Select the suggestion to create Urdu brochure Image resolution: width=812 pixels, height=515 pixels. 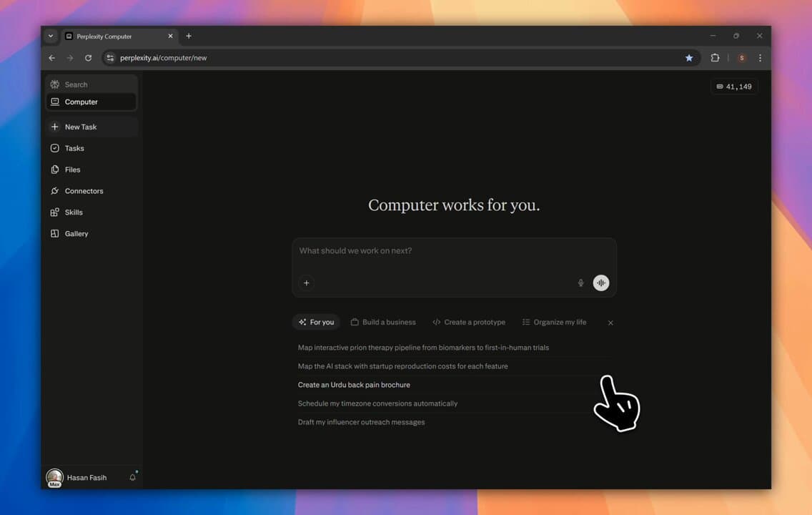(354, 385)
